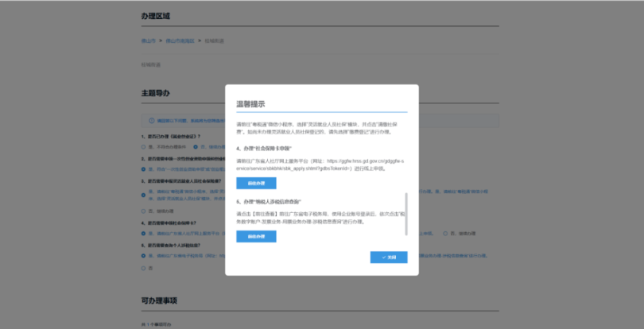Image resolution: width=644 pixels, height=329 pixels.
Task: Open 佛山市南海区 breadcrumb link
Action: pos(180,41)
